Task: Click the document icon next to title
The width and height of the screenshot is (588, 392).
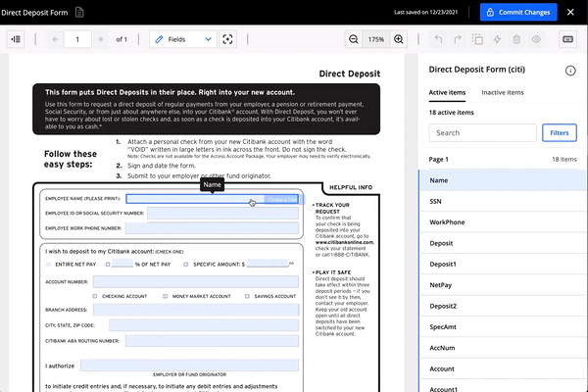Action: coord(79,13)
